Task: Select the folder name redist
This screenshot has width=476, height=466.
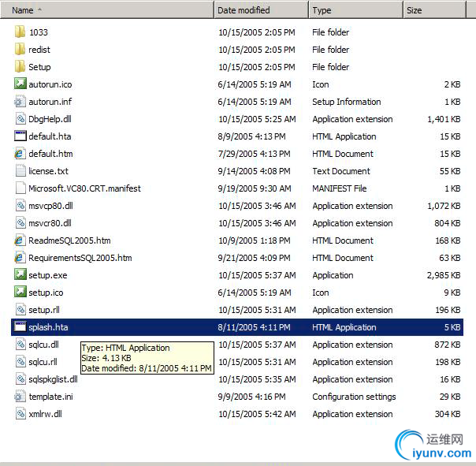Action: pos(39,50)
